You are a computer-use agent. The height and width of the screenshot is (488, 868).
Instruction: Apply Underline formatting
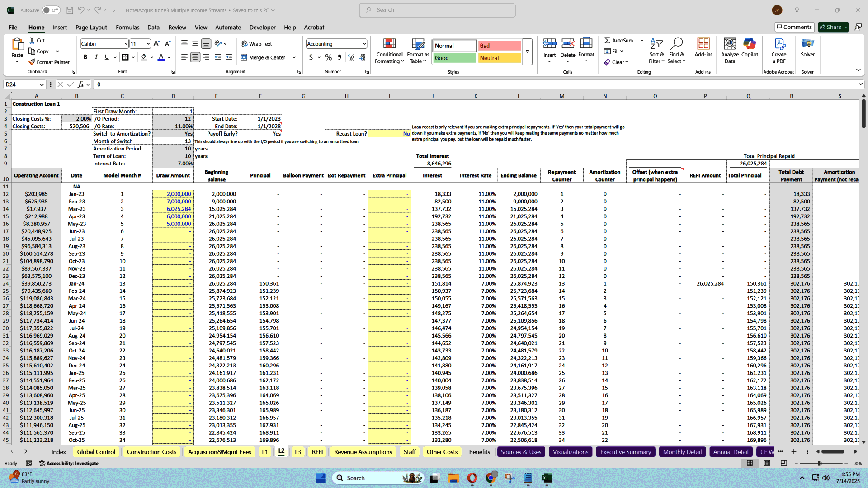click(x=107, y=57)
